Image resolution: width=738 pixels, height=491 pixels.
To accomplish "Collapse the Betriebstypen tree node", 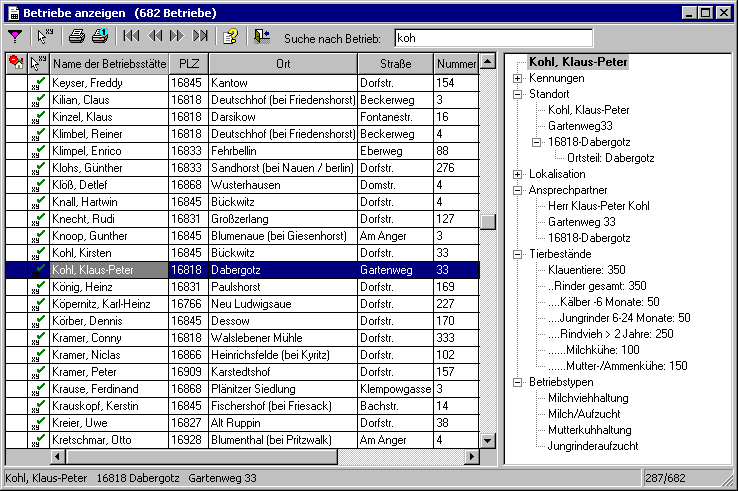I will [517, 383].
